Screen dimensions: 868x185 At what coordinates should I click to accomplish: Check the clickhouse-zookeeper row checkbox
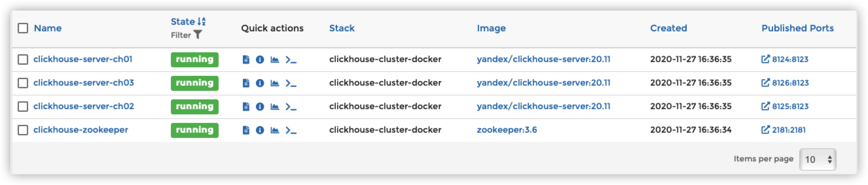pyautogui.click(x=23, y=130)
